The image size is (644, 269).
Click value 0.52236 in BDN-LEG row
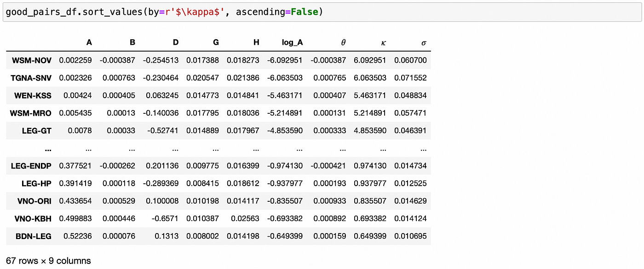pyautogui.click(x=78, y=236)
